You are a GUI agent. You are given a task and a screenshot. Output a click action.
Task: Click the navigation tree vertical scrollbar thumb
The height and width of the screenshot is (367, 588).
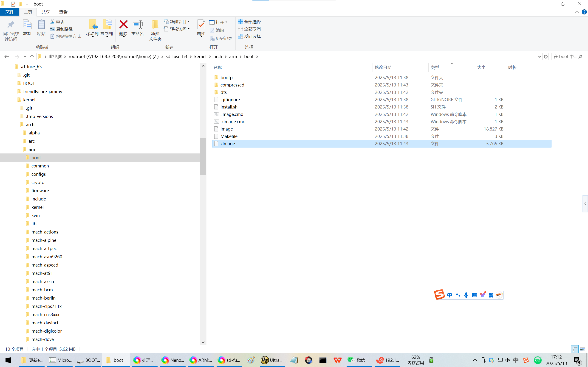point(203,157)
